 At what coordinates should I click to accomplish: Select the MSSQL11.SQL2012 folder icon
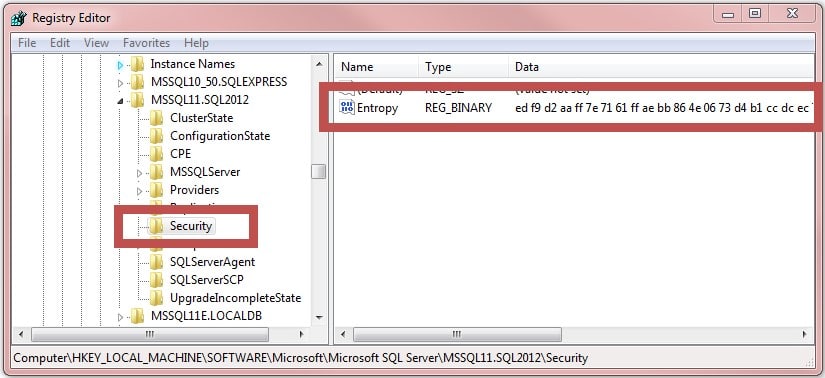coord(137,100)
